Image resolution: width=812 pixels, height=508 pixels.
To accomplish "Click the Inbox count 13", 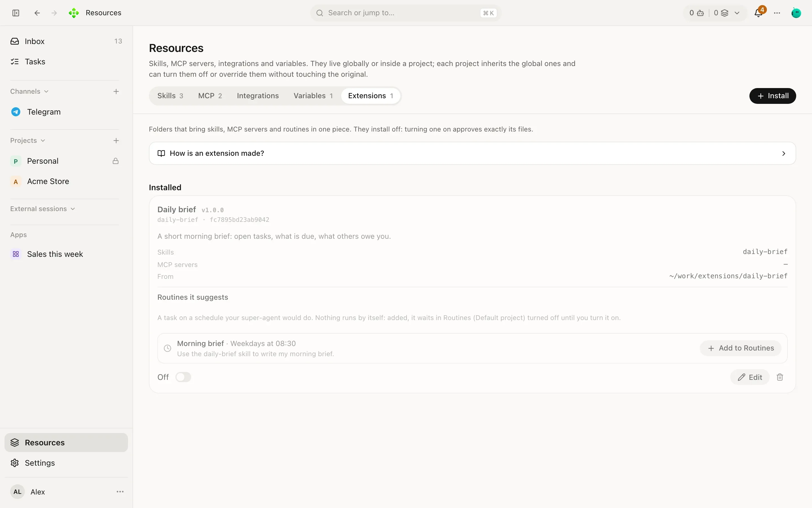I will coord(118,41).
